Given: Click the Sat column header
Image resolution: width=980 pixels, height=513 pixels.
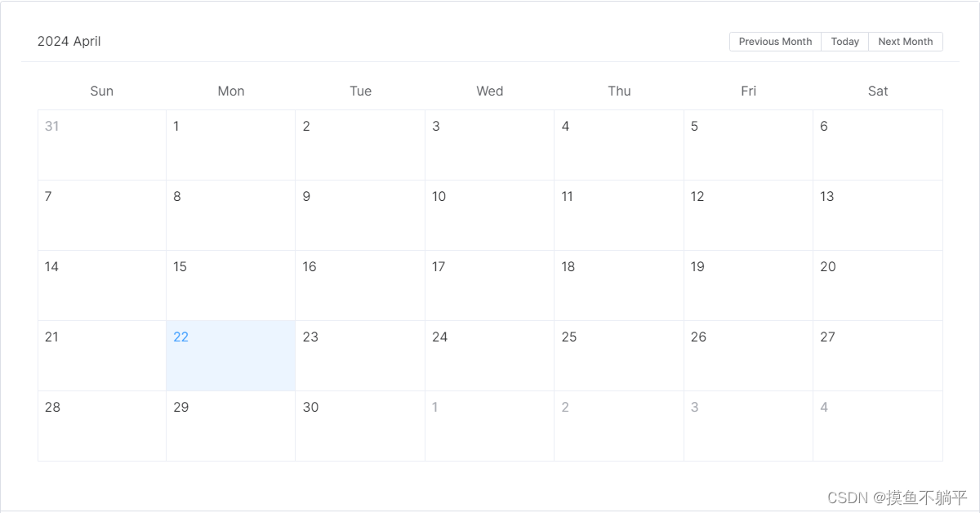Looking at the screenshot, I should [878, 91].
